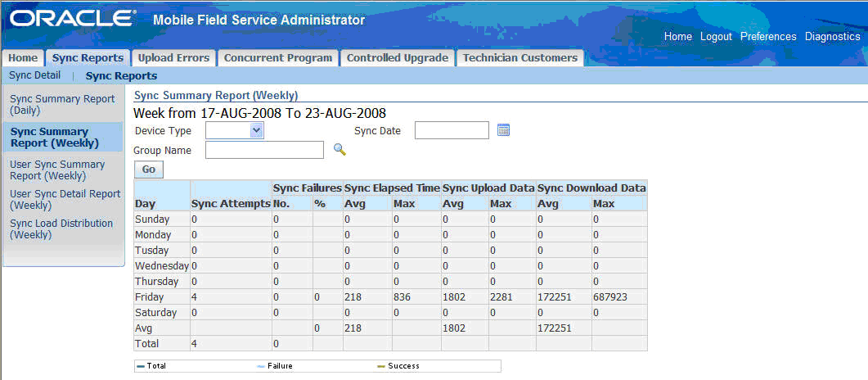This screenshot has width=868, height=380.
Task: Click the Oracle logo
Action: click(72, 19)
